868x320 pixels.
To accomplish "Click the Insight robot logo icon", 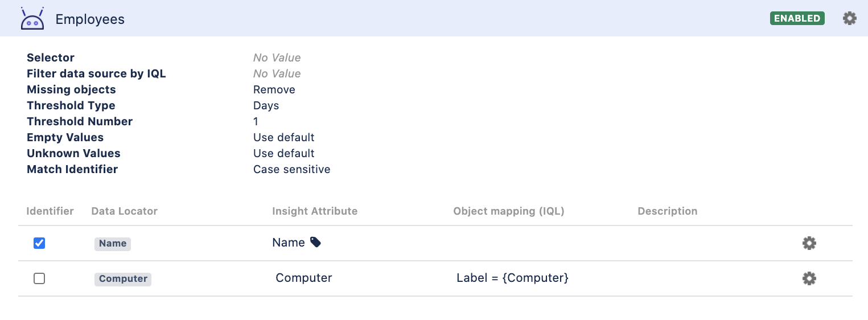I will tap(32, 18).
